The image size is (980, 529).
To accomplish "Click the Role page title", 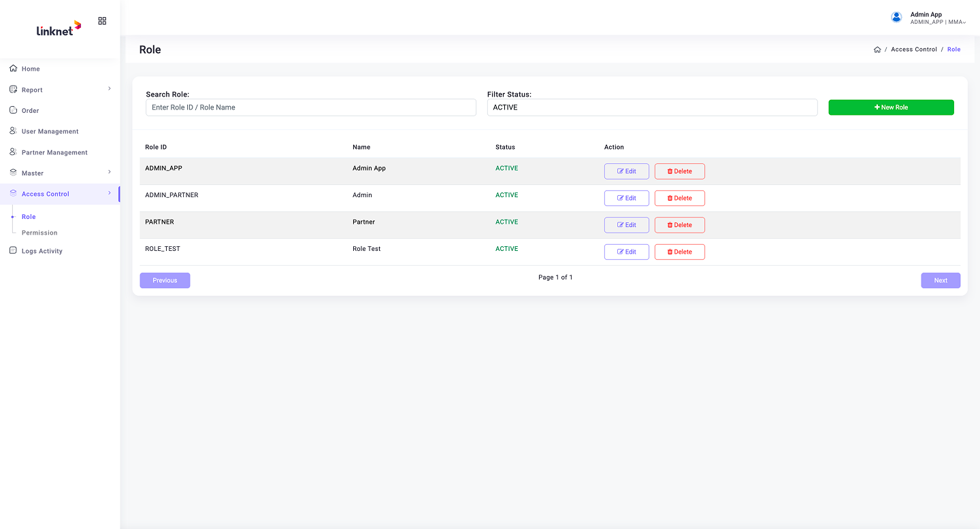I will (x=150, y=50).
